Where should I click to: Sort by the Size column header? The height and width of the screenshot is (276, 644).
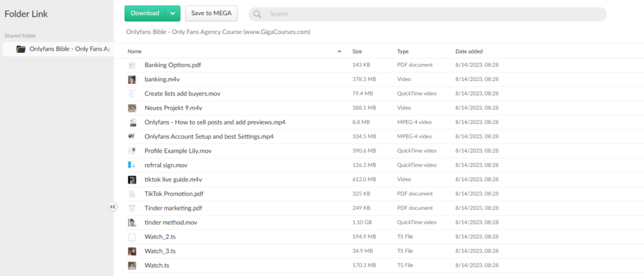[x=357, y=52]
